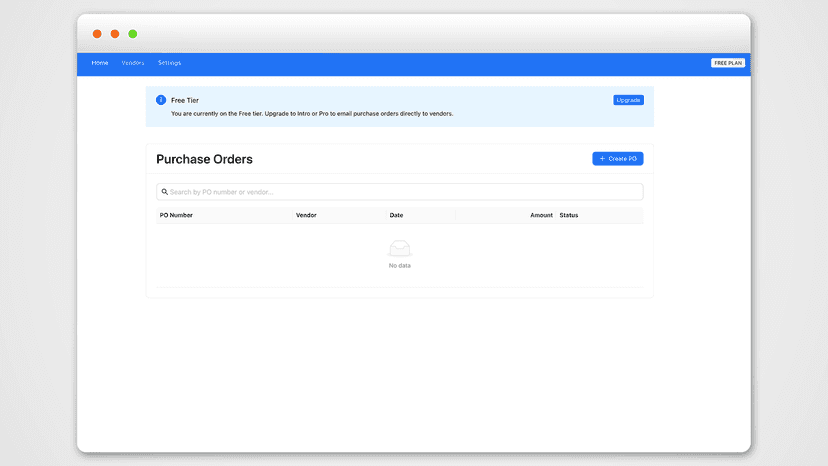
Task: Click the Create PO button
Action: coord(618,159)
